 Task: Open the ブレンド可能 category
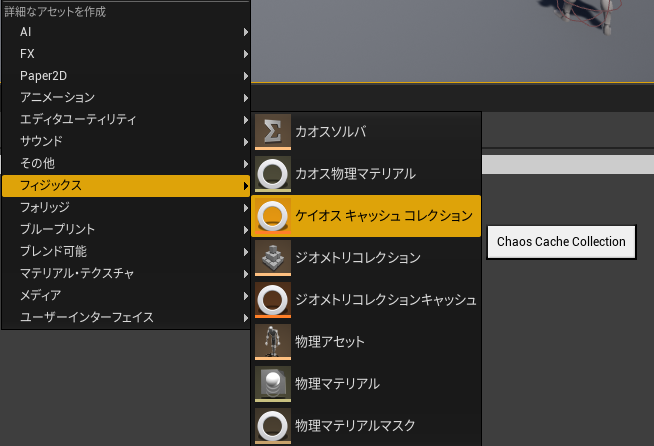pos(126,252)
